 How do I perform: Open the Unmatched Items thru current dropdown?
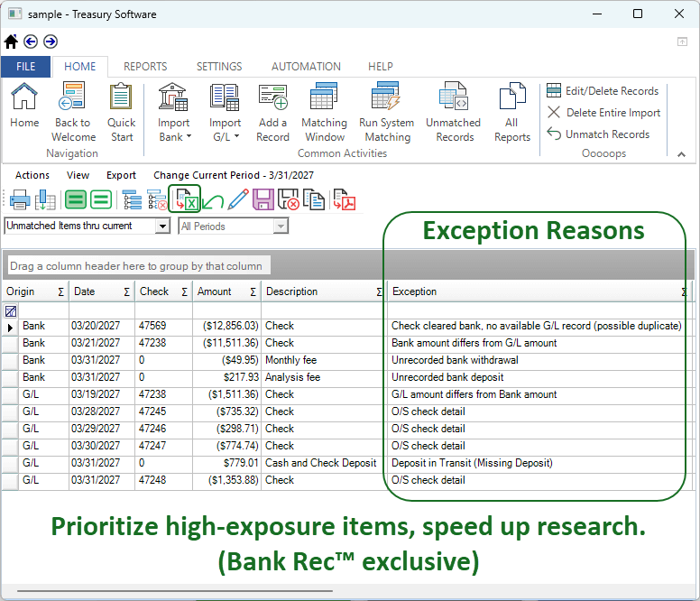162,227
